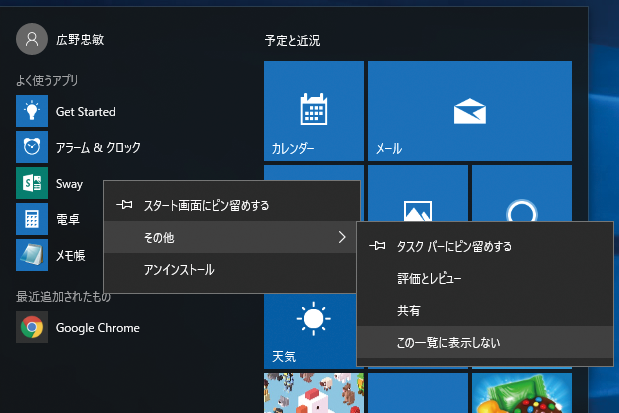Screen dimensions: 619x413
Task: Open the Get Started lightbulb icon
Action: click(32, 111)
